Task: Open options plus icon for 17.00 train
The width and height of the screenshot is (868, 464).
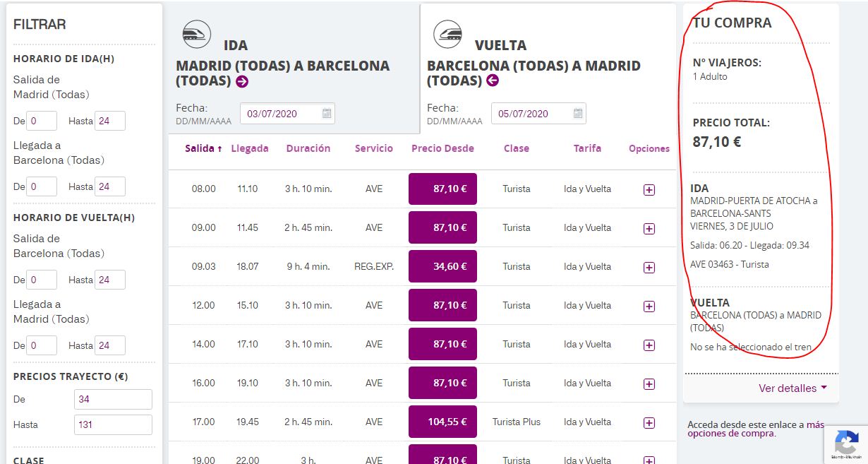Action: [649, 423]
